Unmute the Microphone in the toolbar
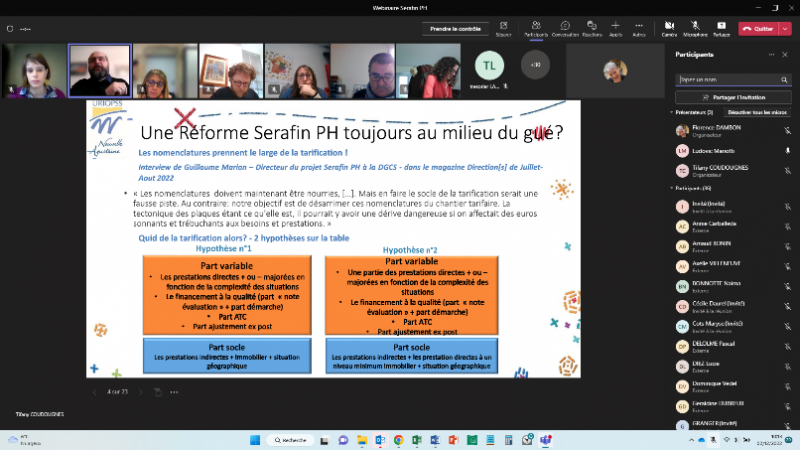 tap(695, 29)
